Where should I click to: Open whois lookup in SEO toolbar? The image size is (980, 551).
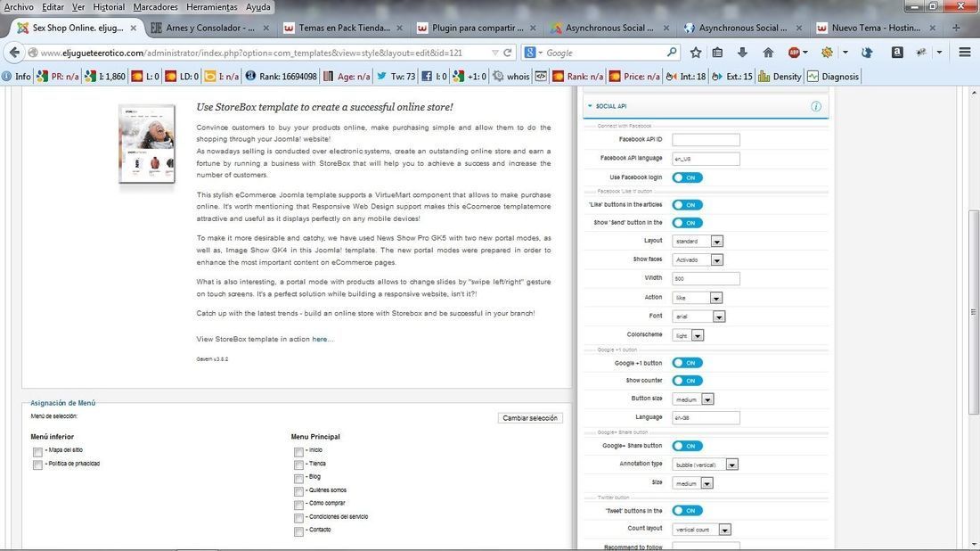tap(511, 77)
